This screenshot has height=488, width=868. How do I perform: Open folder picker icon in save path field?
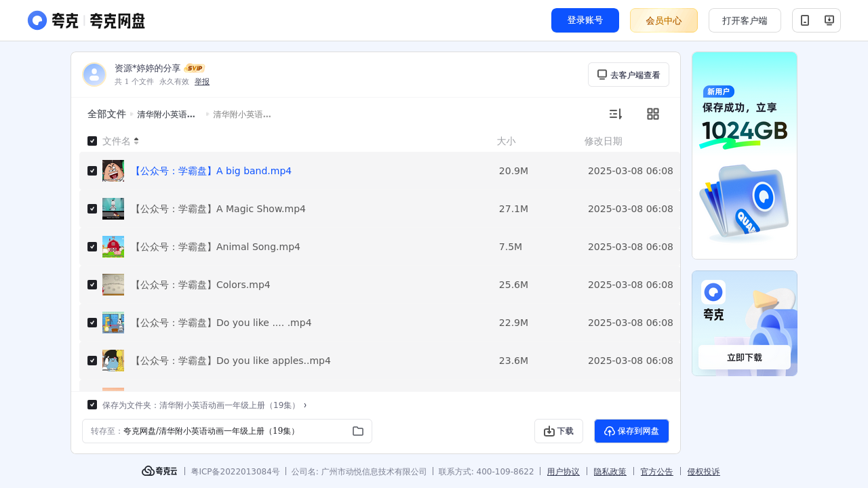click(358, 431)
